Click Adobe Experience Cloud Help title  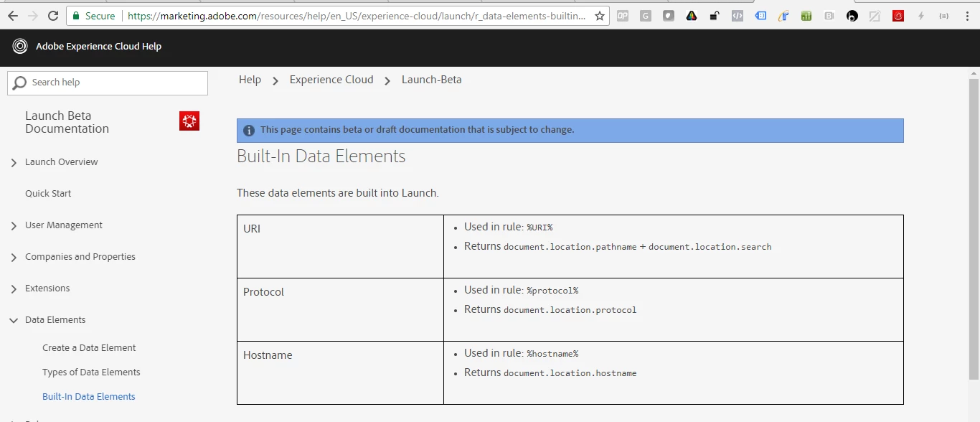click(99, 47)
